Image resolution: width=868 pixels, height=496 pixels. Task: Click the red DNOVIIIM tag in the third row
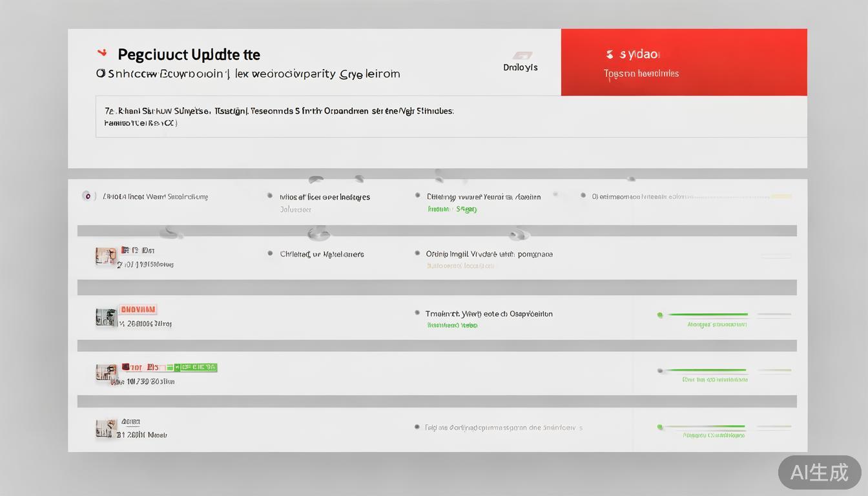138,309
